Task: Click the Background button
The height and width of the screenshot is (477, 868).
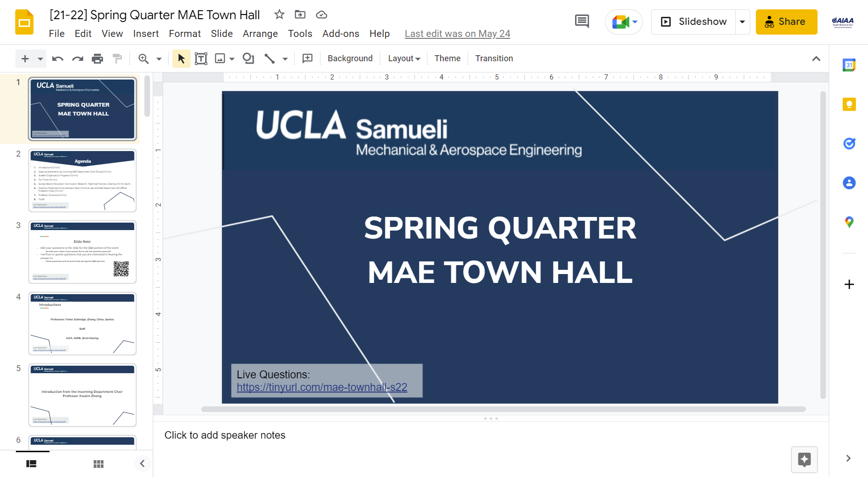Action: [x=350, y=58]
